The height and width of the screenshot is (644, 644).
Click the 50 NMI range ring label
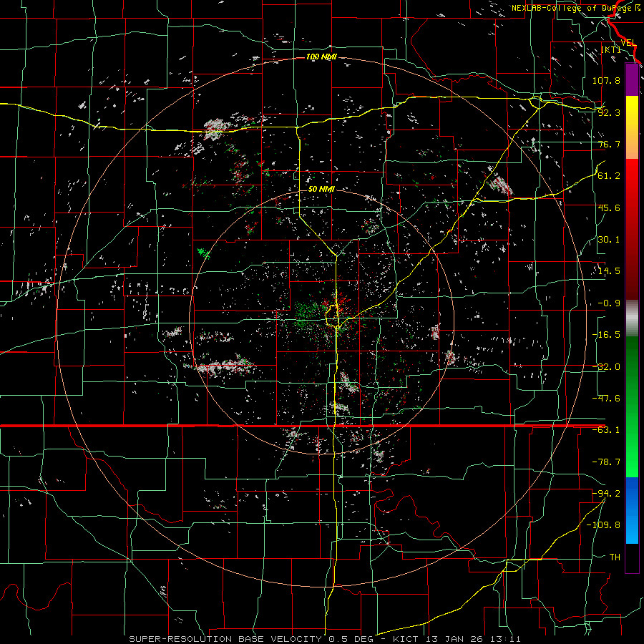[321, 189]
